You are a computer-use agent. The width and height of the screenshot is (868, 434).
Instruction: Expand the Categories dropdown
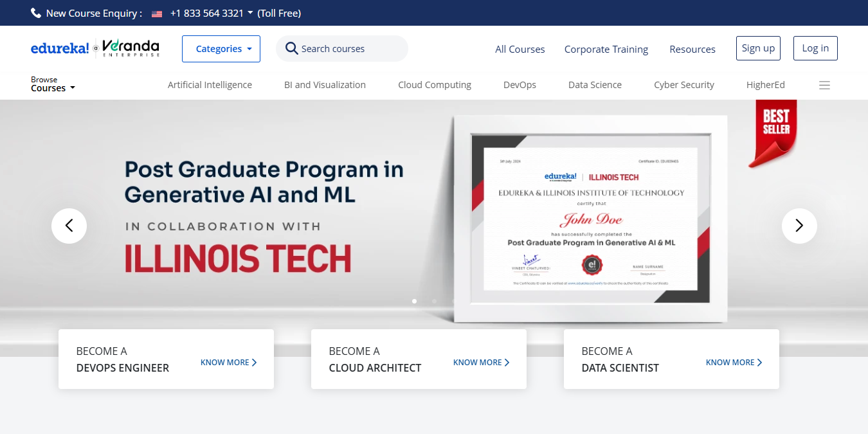(221, 49)
